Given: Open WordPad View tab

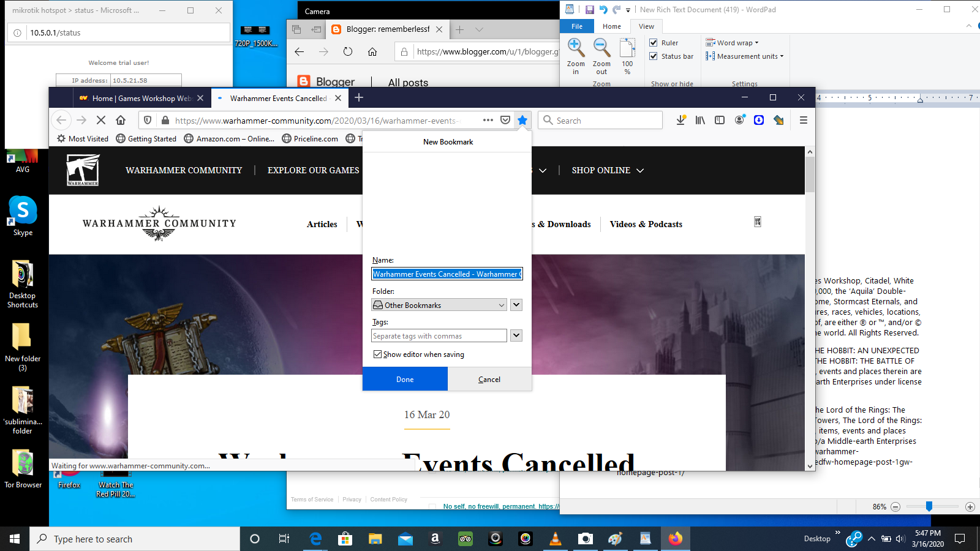Looking at the screenshot, I should click(646, 26).
